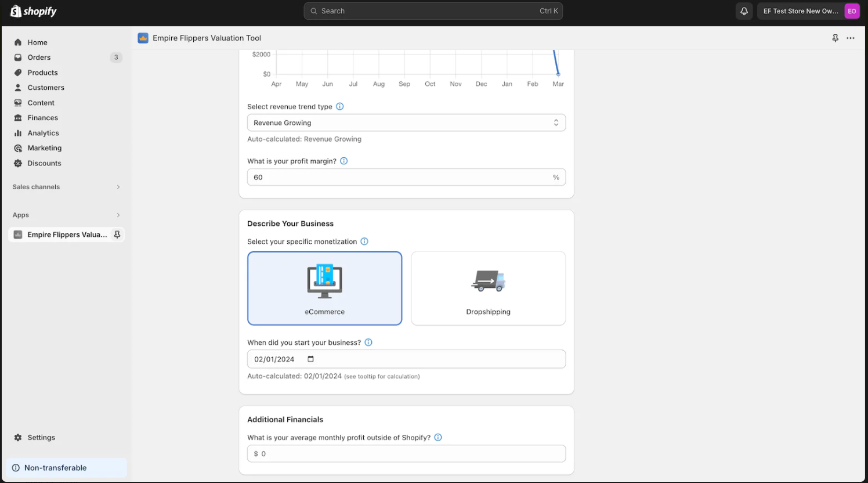Click the Marketing target icon
Image resolution: width=868 pixels, height=483 pixels.
pyautogui.click(x=18, y=148)
